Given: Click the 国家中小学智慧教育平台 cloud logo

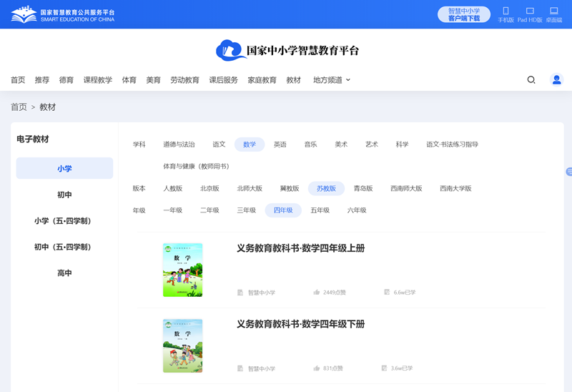Looking at the screenshot, I should click(287, 50).
